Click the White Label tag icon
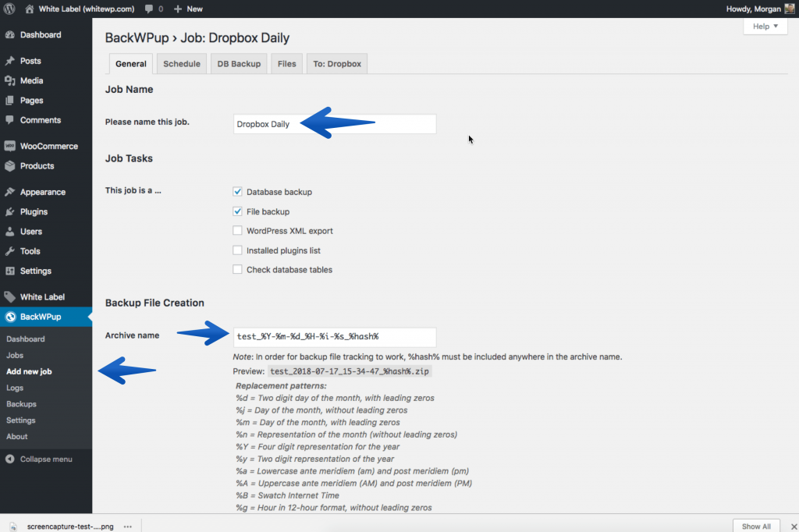Image resolution: width=799 pixels, height=532 pixels. [x=9, y=297]
